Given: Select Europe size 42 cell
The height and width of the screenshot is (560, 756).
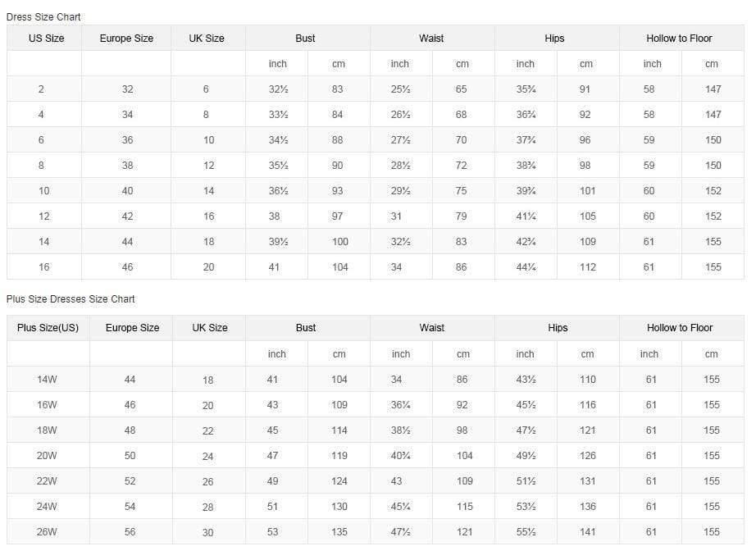Looking at the screenshot, I should click(x=127, y=216).
